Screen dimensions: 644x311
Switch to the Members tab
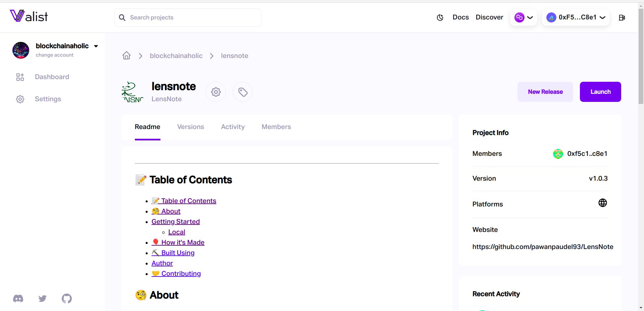[x=276, y=127]
